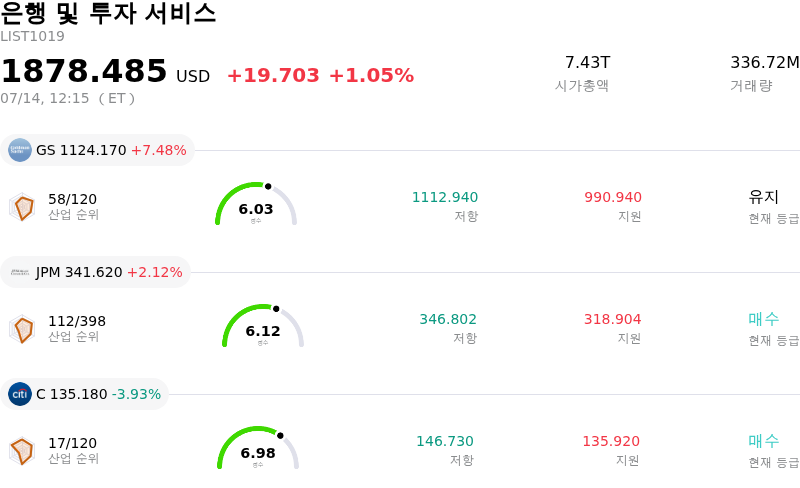Screen dimensions: 800x488
Task: Open the radar chart icon beside 58/120
Action: pos(22,207)
